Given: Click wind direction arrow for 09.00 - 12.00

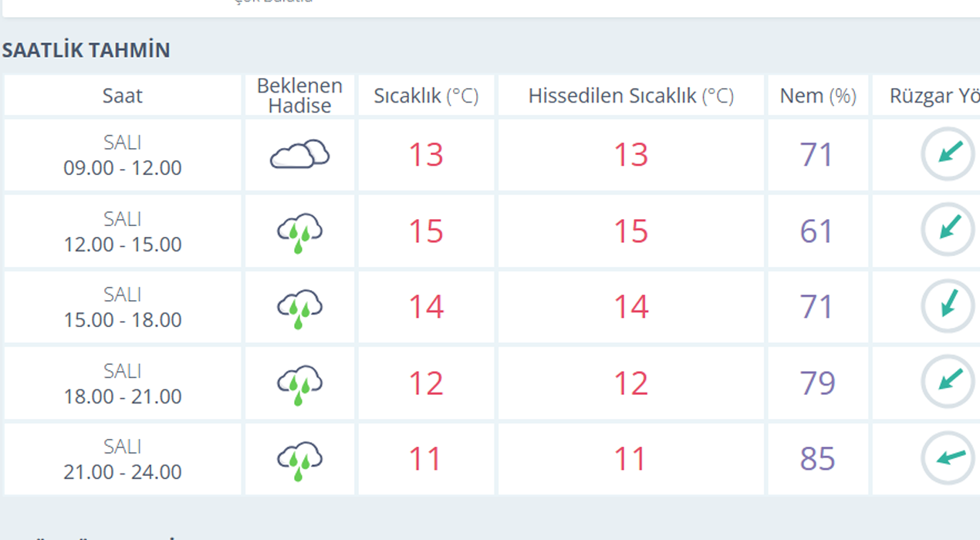Looking at the screenshot, I should [x=948, y=154].
